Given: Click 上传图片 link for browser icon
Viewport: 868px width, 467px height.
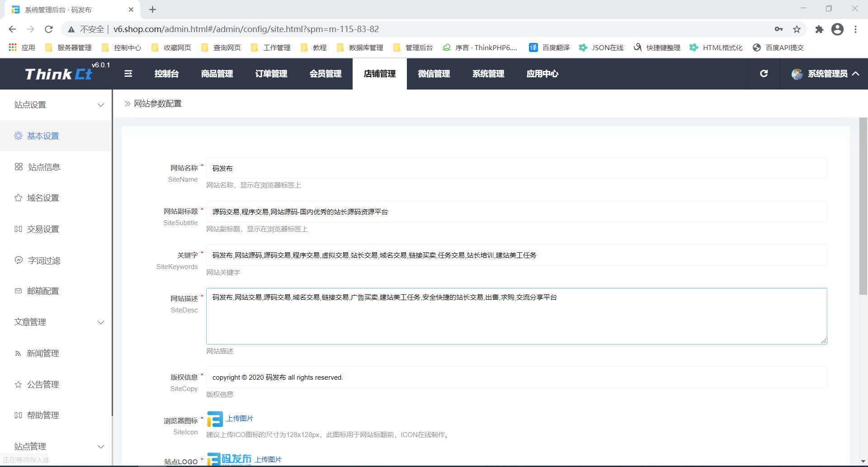Looking at the screenshot, I should (240, 419).
